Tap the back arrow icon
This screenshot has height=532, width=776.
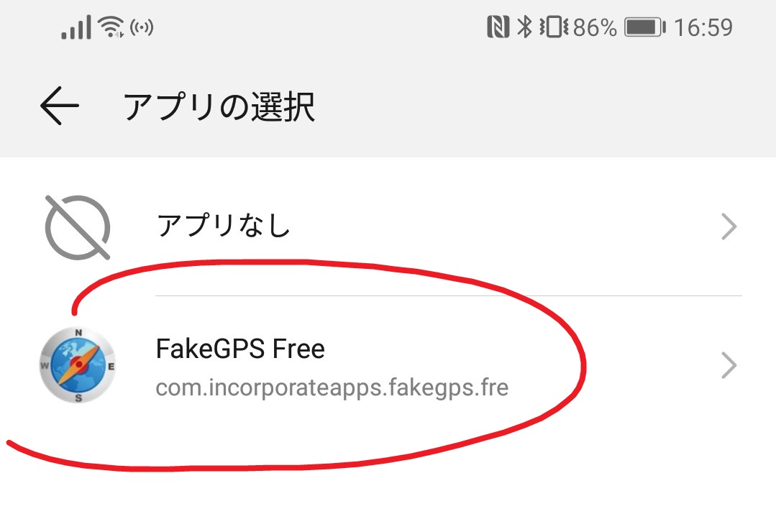tap(60, 106)
